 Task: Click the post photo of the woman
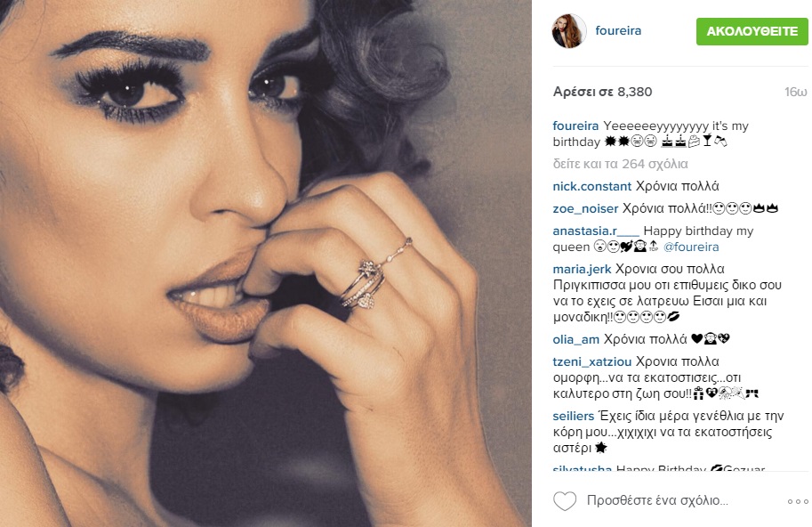pyautogui.click(x=266, y=263)
